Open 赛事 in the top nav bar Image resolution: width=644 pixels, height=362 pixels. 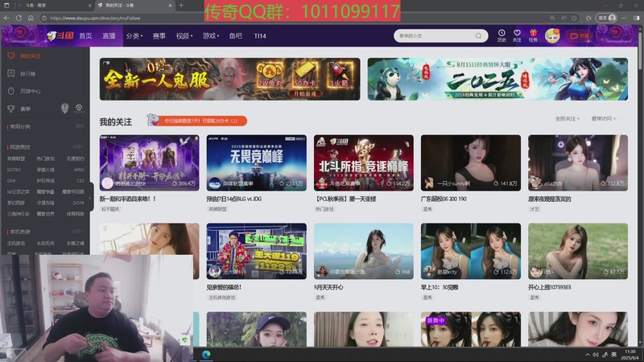[159, 36]
